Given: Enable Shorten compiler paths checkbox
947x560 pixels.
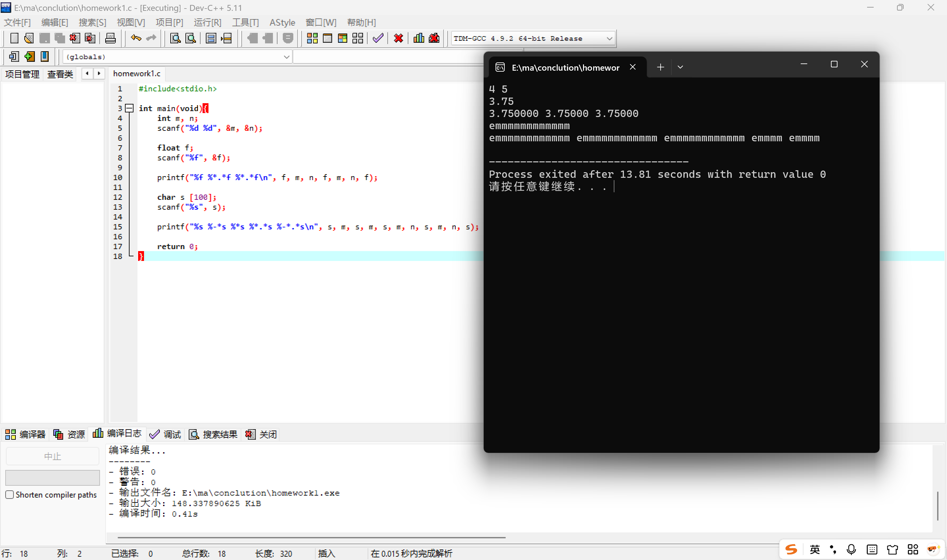Looking at the screenshot, I should point(10,494).
